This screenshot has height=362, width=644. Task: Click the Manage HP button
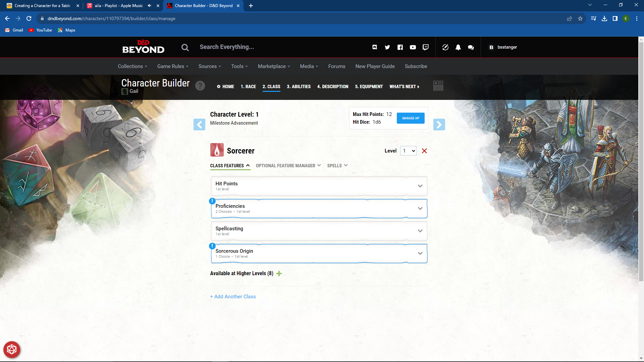pos(410,118)
